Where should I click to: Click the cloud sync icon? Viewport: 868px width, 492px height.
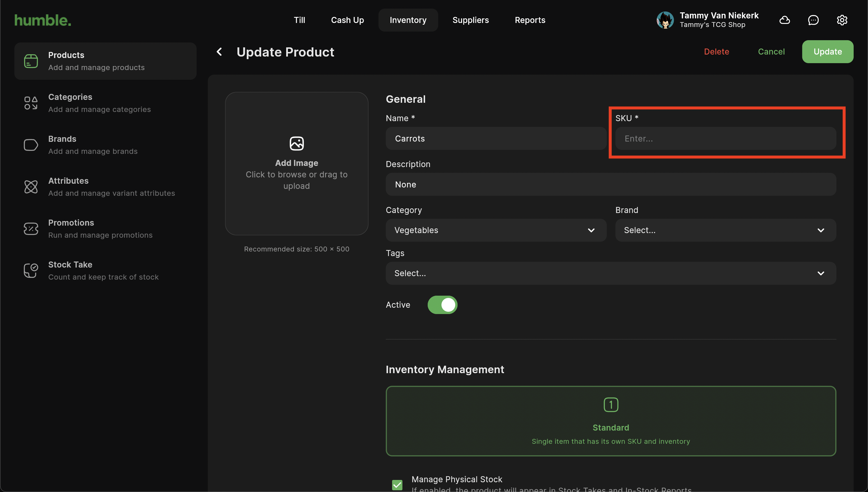[x=784, y=20]
